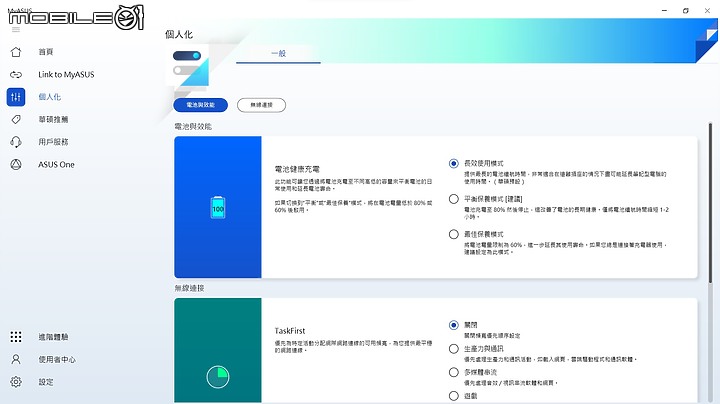Open 首頁 in the sidebar menu
Screen dimensions: 720x404
point(46,52)
